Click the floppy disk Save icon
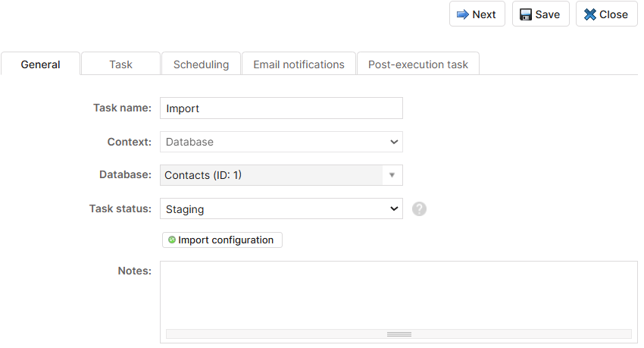 click(526, 14)
